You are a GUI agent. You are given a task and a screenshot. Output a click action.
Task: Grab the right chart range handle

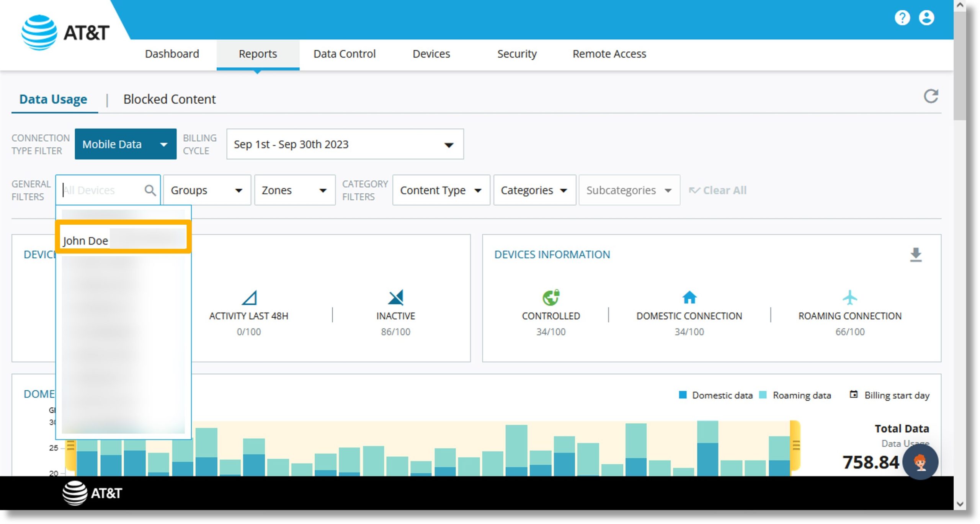(x=795, y=446)
